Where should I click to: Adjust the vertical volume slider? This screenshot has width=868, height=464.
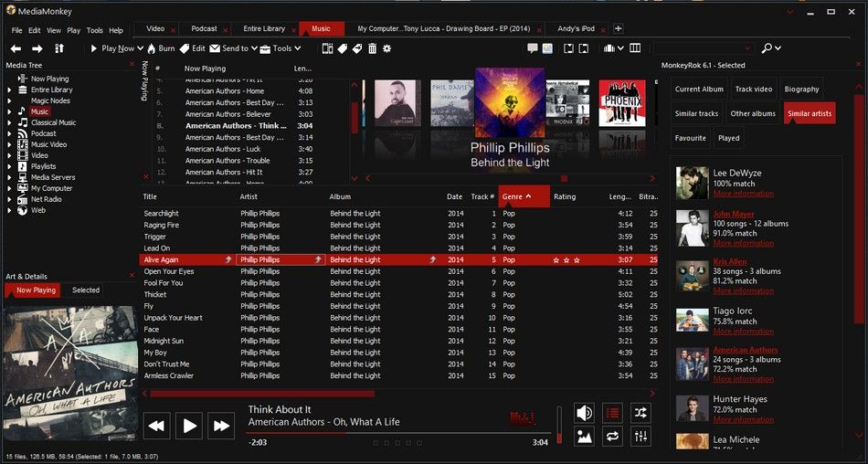[559, 425]
